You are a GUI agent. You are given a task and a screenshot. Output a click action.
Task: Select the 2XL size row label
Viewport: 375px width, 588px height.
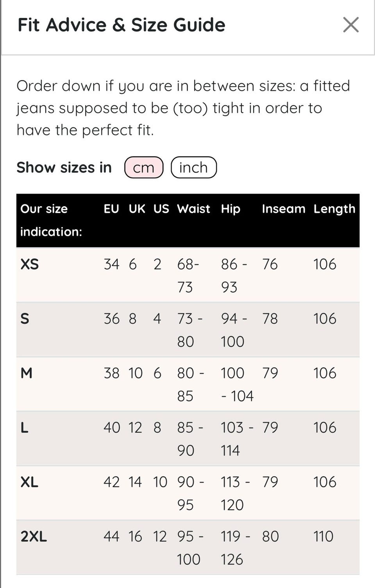click(34, 537)
